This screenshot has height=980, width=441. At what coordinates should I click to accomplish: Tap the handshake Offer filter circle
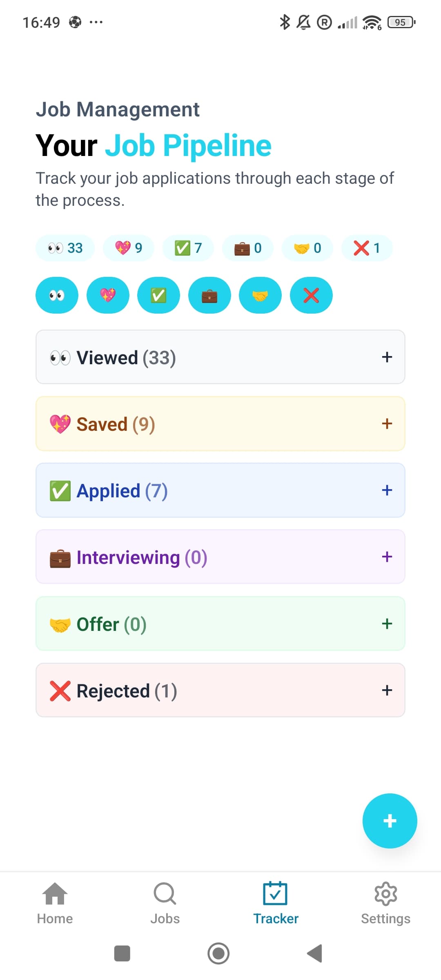(260, 295)
